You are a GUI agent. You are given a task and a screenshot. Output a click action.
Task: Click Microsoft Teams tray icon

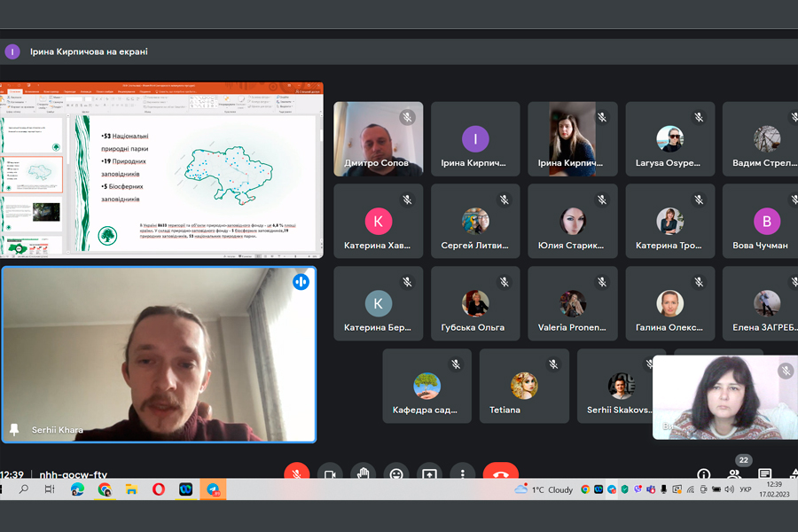pyautogui.click(x=651, y=489)
